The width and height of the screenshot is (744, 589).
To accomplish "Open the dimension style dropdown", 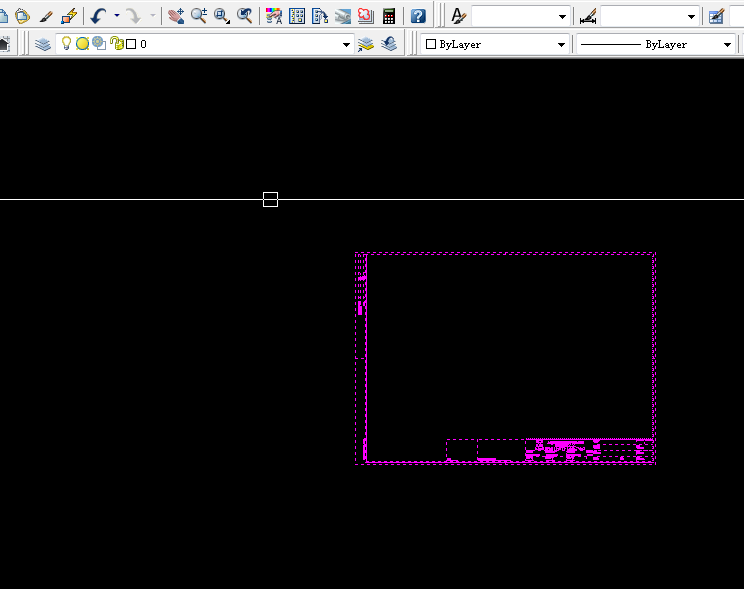I will [691, 17].
